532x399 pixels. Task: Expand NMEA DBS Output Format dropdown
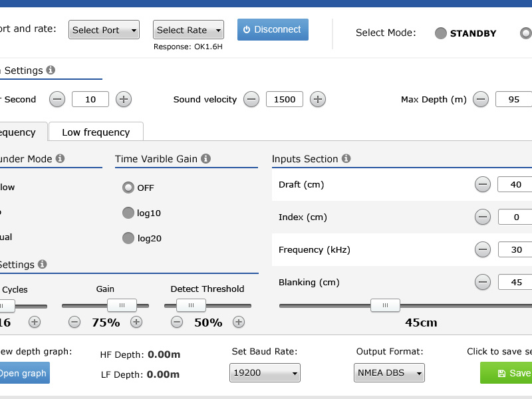(x=389, y=373)
